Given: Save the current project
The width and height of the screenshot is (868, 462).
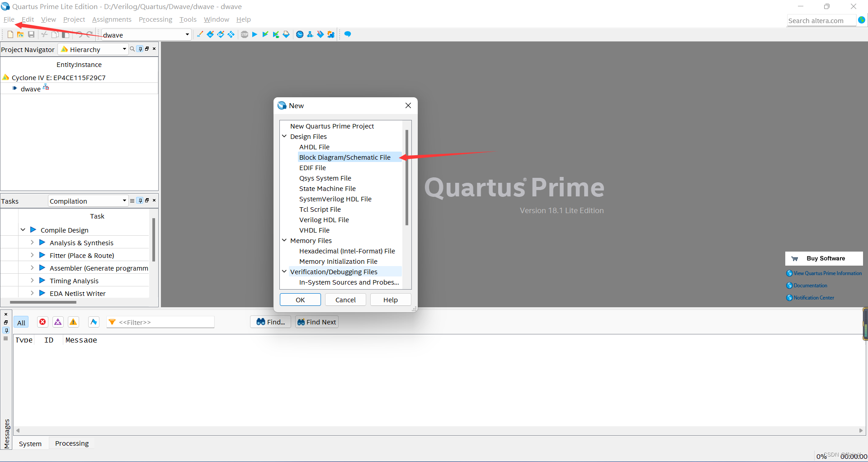Looking at the screenshot, I should (31, 34).
